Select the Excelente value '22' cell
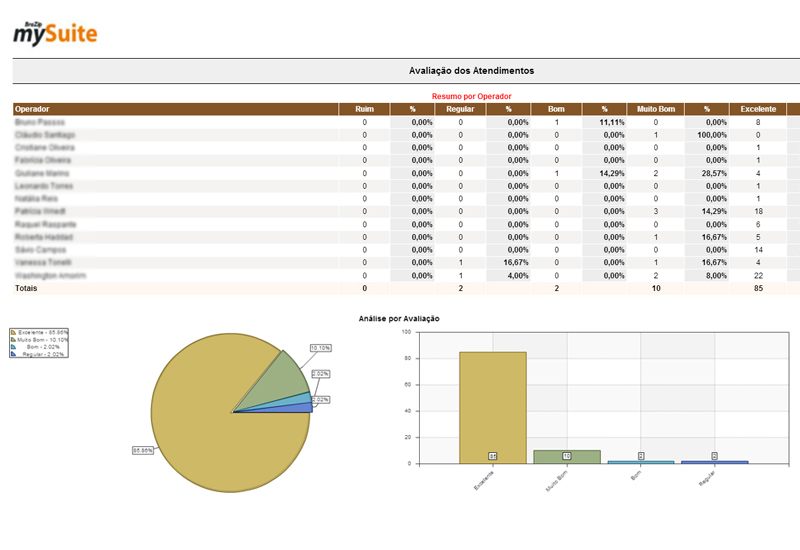This screenshot has width=800, height=550. 759,276
